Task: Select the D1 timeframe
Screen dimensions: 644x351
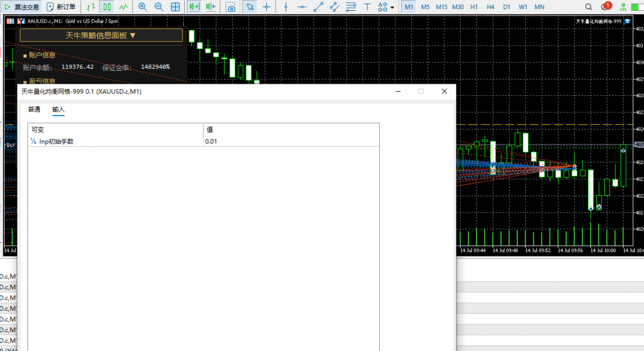Action: pyautogui.click(x=507, y=7)
